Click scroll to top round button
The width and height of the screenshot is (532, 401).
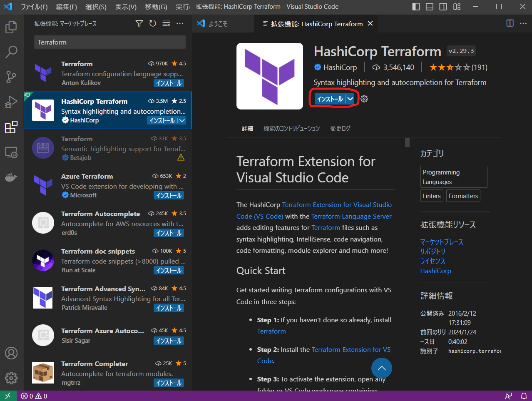pyautogui.click(x=382, y=368)
